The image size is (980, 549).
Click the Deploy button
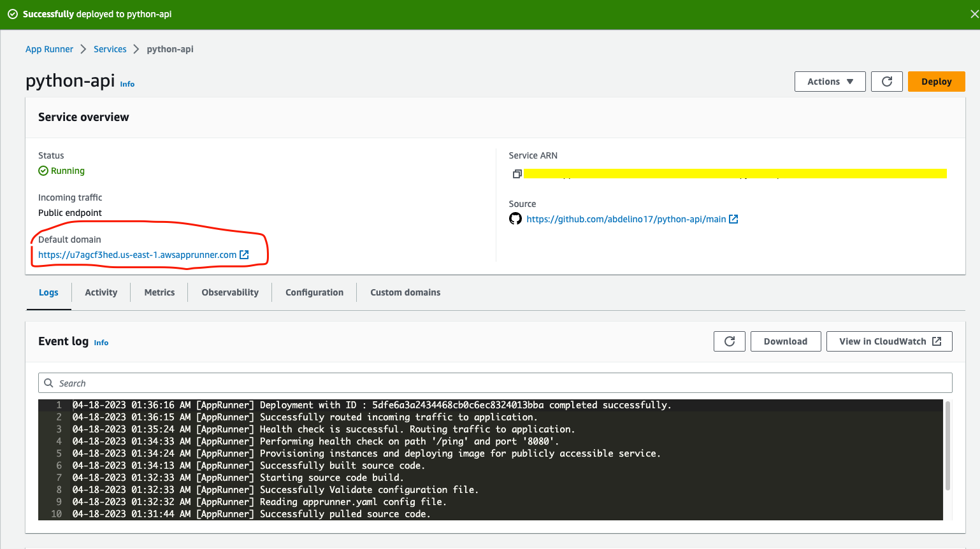pos(936,81)
